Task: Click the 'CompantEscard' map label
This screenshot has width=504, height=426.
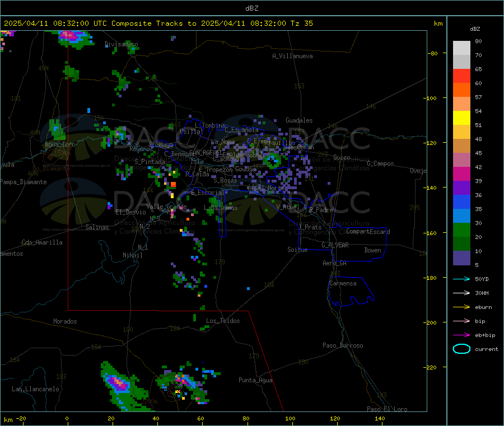Action: (x=368, y=232)
